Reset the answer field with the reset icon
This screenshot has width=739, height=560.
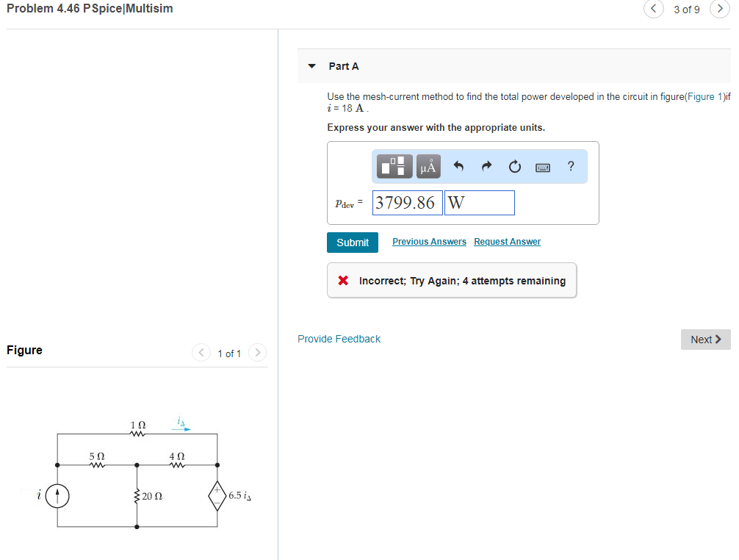point(514,166)
